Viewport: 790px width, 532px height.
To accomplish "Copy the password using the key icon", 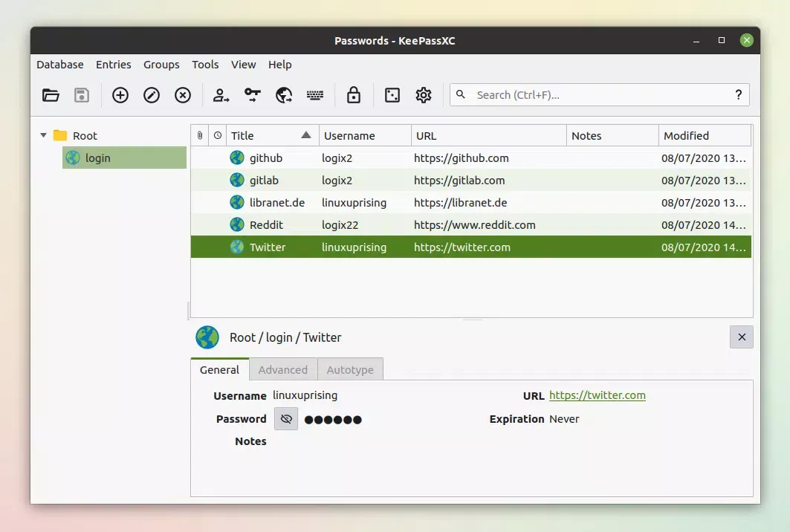I will pos(252,95).
